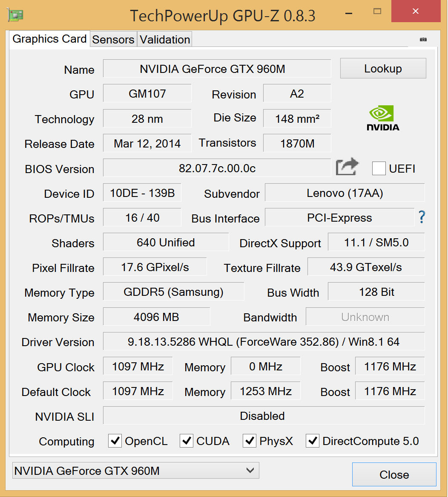Image resolution: width=448 pixels, height=497 pixels.
Task: Toggle the CUDA checkbox
Action: click(187, 441)
